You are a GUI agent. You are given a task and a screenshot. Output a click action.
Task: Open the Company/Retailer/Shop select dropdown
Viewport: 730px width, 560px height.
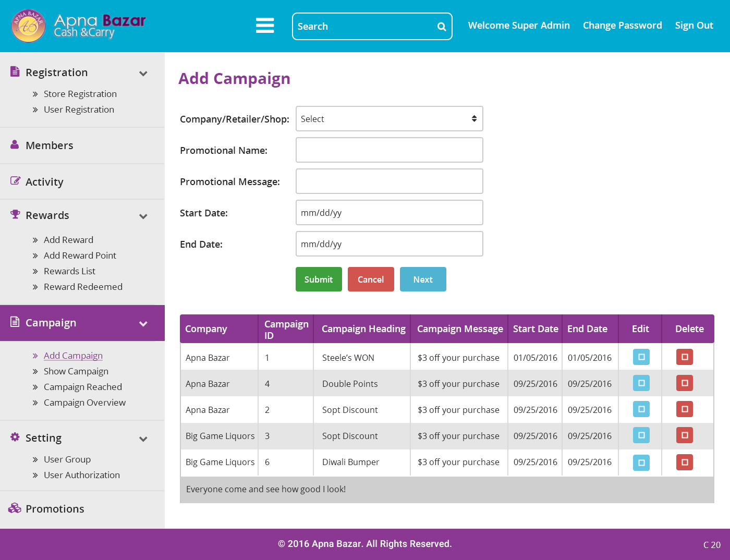pos(389,119)
